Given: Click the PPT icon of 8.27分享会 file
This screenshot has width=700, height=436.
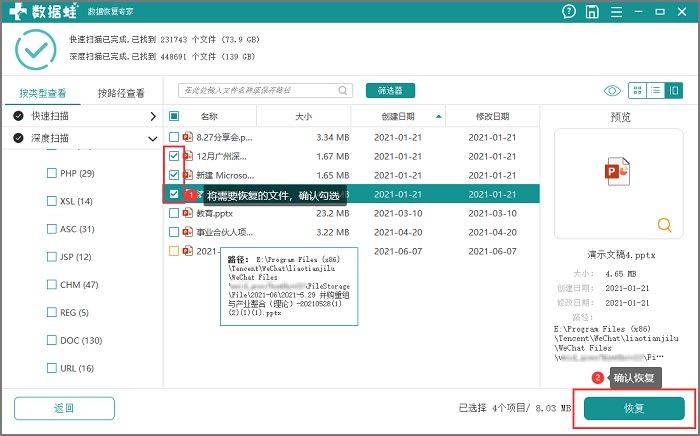Looking at the screenshot, I should point(188,137).
